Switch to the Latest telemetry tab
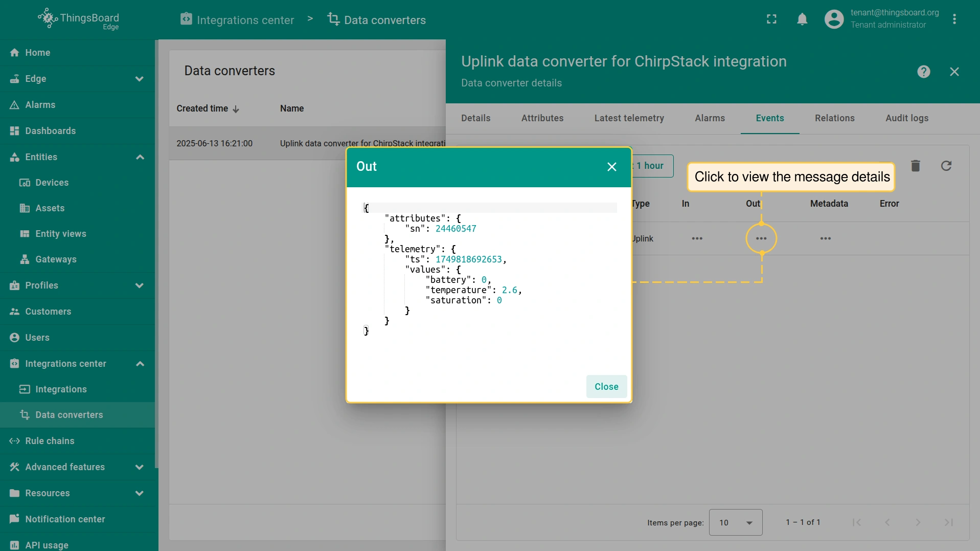This screenshot has height=551, width=980. tap(629, 118)
